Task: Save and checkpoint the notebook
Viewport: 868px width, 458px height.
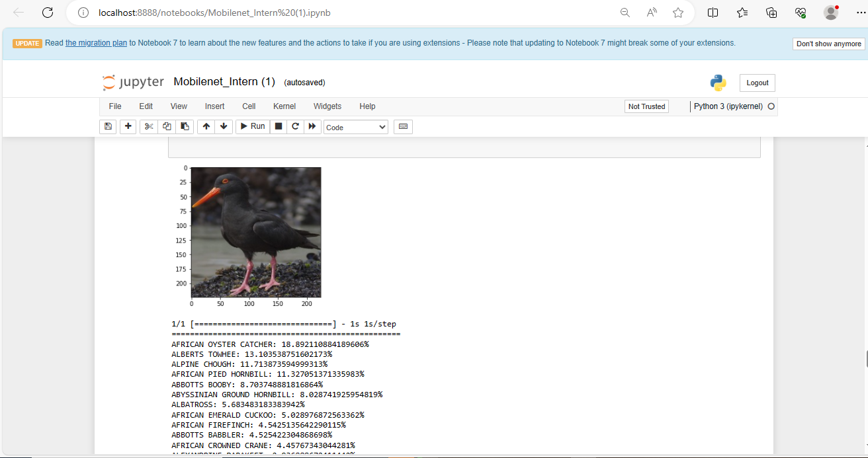Action: (108, 126)
